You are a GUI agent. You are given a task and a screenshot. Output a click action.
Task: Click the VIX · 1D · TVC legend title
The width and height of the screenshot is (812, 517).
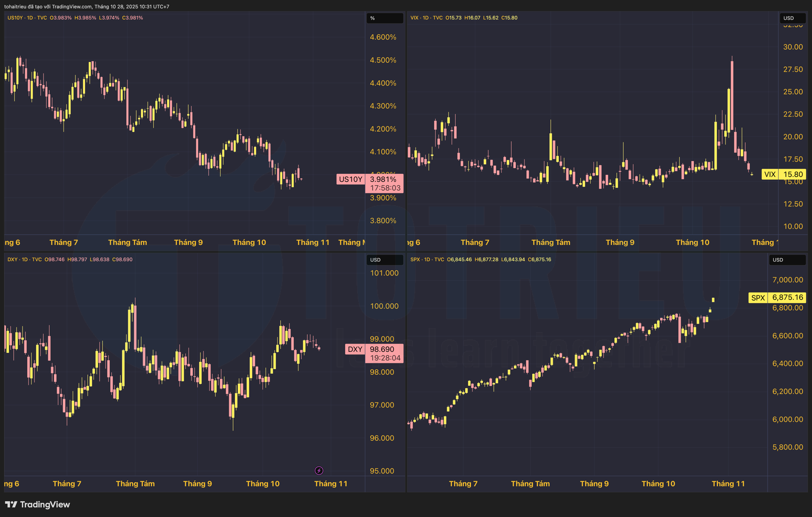[x=426, y=18]
